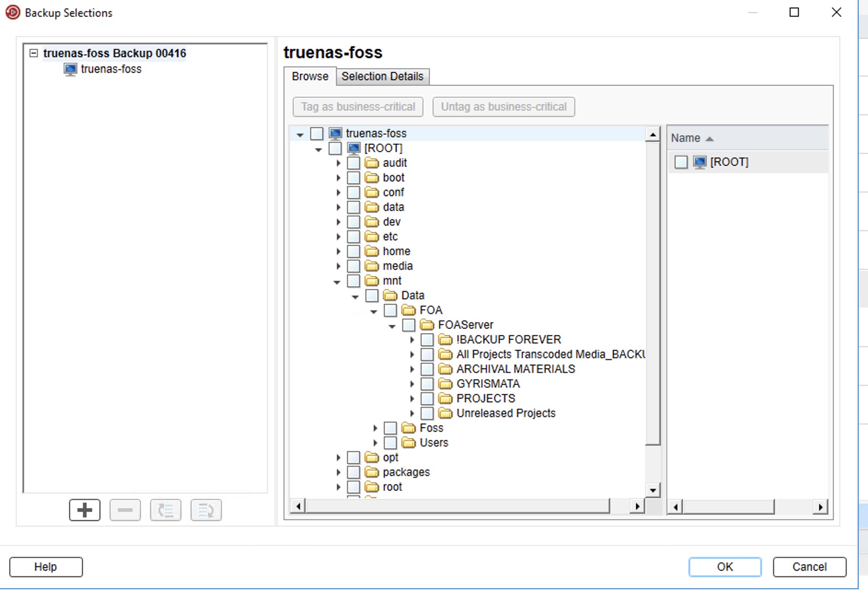868x593 pixels.
Task: Check the ARCHIVAL MATERIALS folder checkbox
Action: click(427, 369)
